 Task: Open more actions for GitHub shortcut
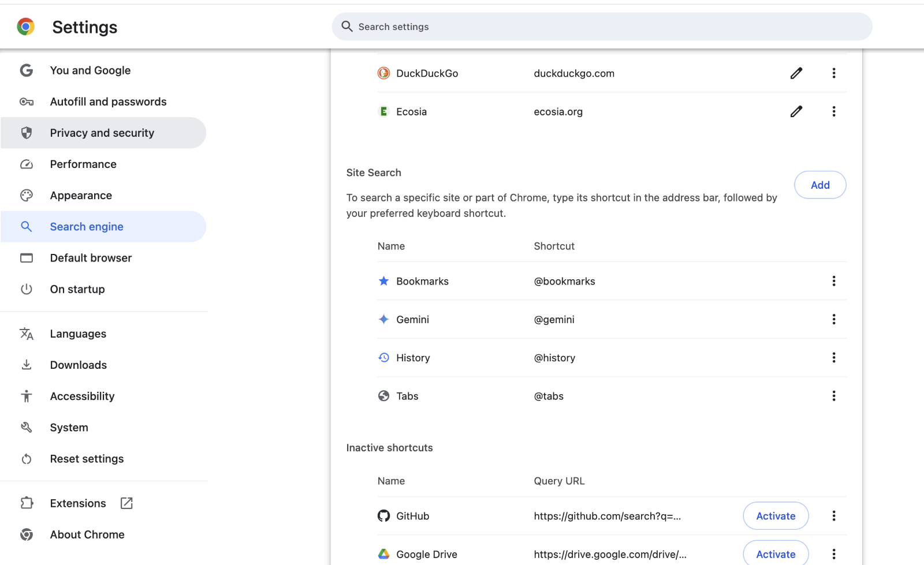click(x=834, y=516)
